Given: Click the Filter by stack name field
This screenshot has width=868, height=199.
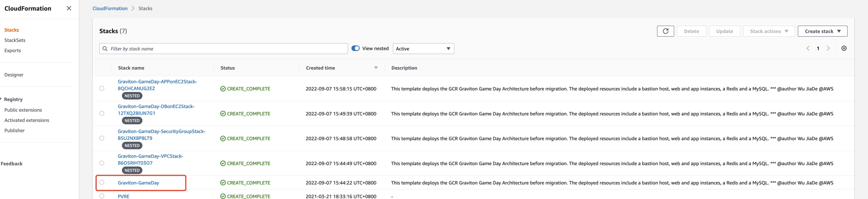Looking at the screenshot, I should 225,49.
